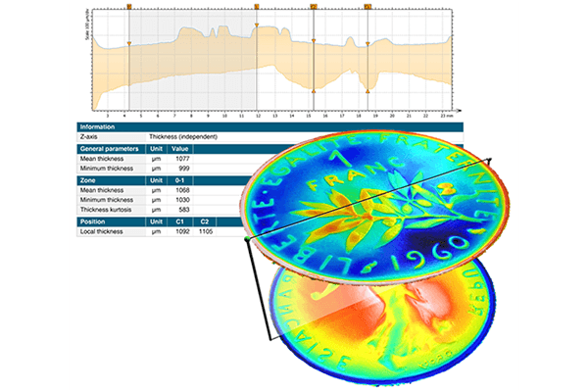Viewport: 588px width, 392px height.
Task: Click the '23 mm' axis tick label
Action: tap(447, 116)
